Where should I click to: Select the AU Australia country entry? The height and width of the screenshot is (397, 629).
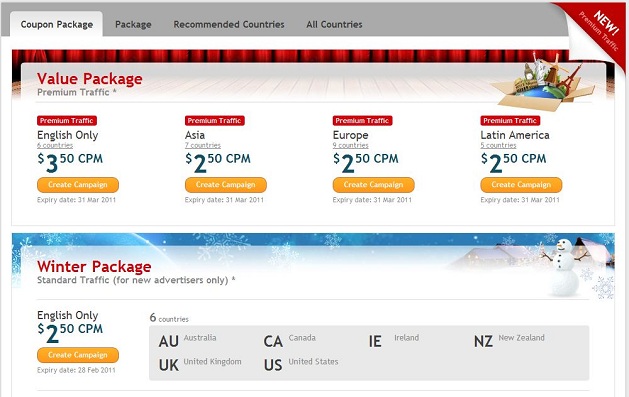tap(187, 341)
